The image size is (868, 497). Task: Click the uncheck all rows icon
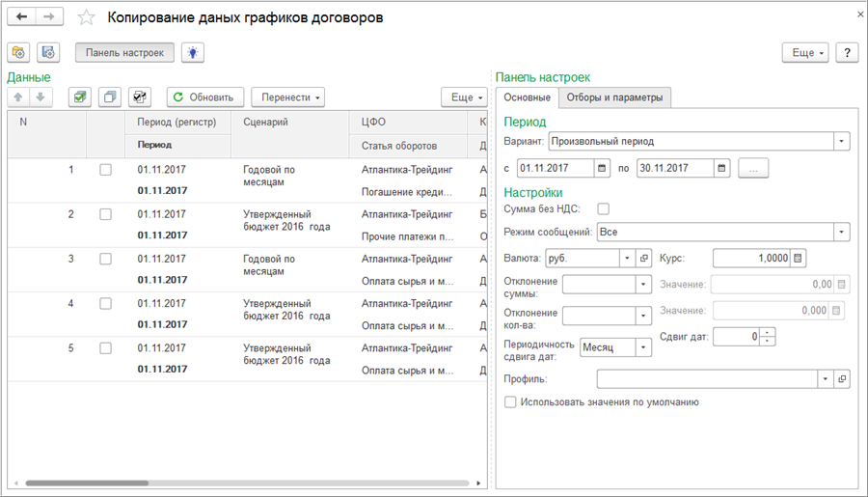point(109,97)
